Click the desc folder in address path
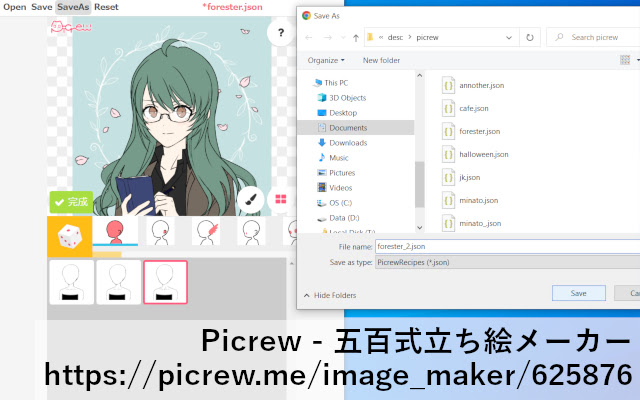Viewport: 640px width, 400px height. point(395,38)
